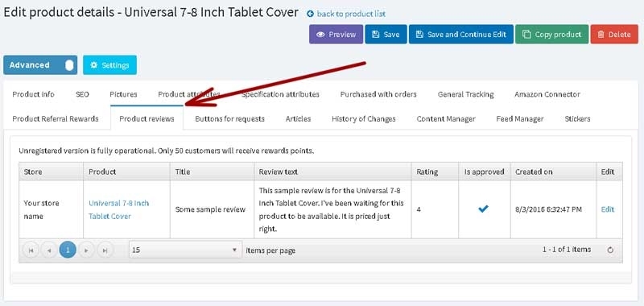Screen dimensions: 644x306
Task: Click the Review text column header
Action: click(333, 172)
